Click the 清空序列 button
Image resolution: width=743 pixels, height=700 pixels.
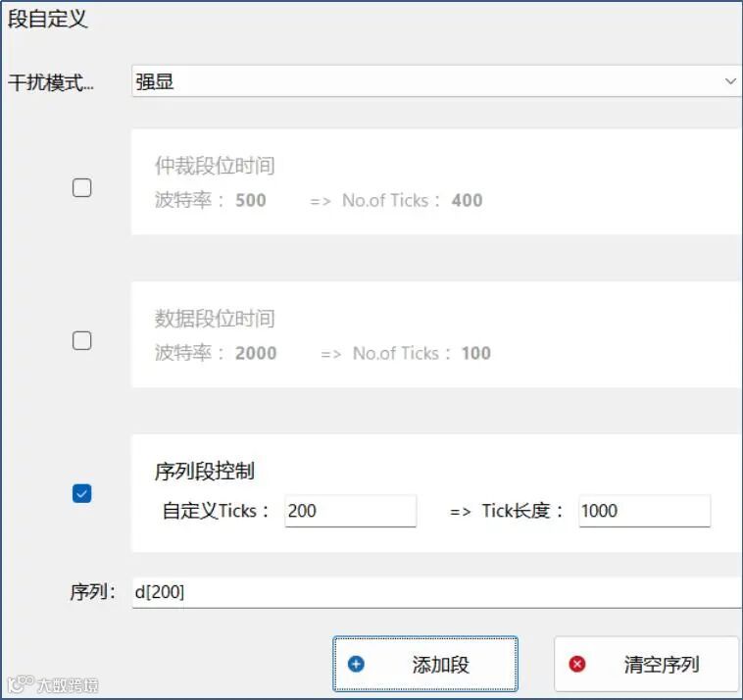pyautogui.click(x=646, y=664)
